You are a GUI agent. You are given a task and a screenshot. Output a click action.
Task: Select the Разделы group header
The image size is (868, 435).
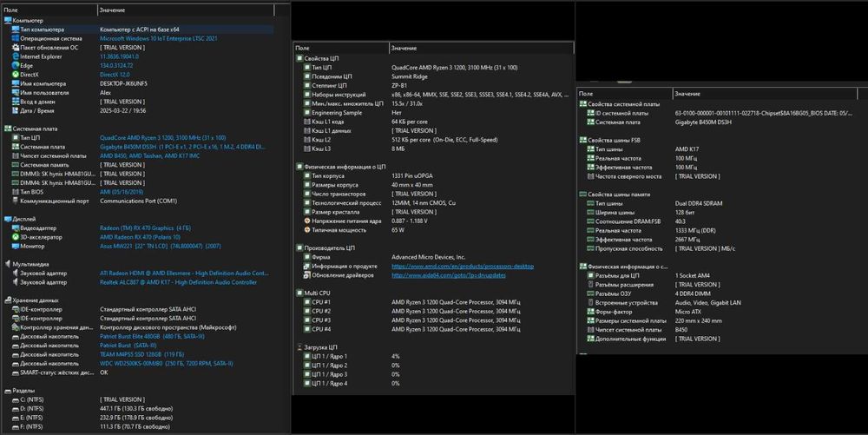point(19,391)
